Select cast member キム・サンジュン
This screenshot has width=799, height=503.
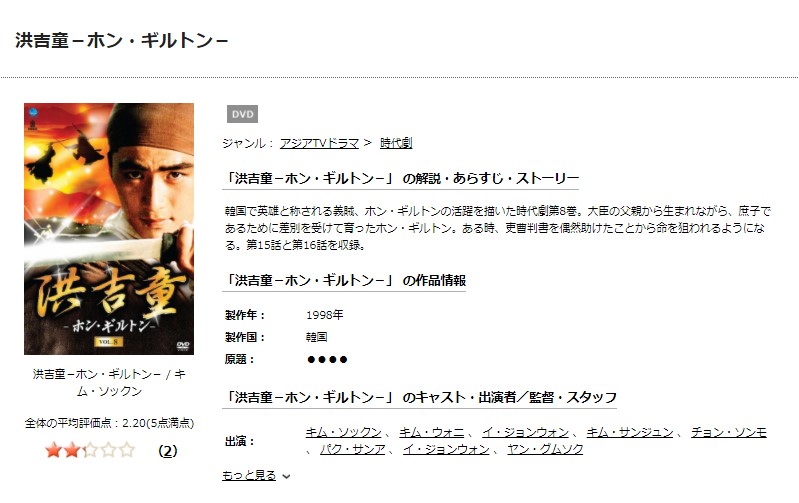pyautogui.click(x=630, y=433)
